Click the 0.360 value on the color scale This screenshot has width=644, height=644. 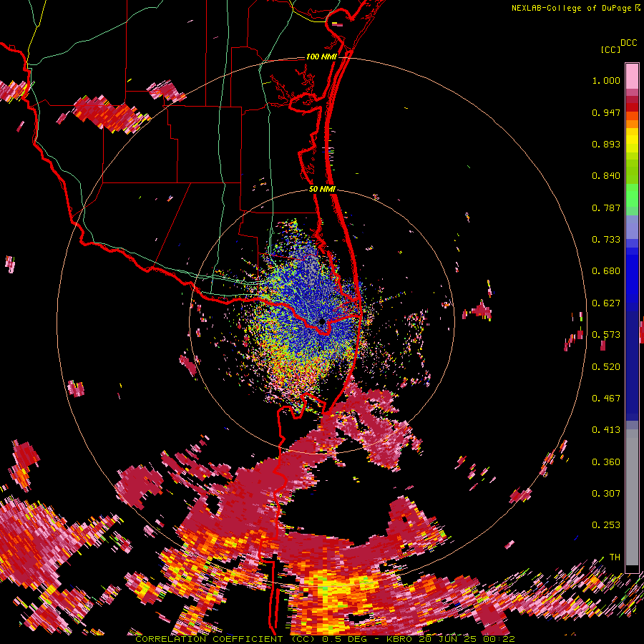pyautogui.click(x=606, y=462)
